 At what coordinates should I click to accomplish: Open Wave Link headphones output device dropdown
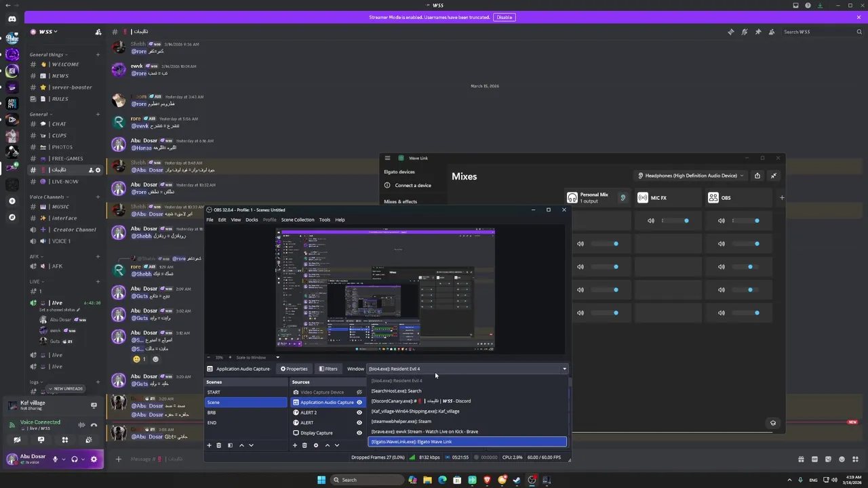click(690, 176)
